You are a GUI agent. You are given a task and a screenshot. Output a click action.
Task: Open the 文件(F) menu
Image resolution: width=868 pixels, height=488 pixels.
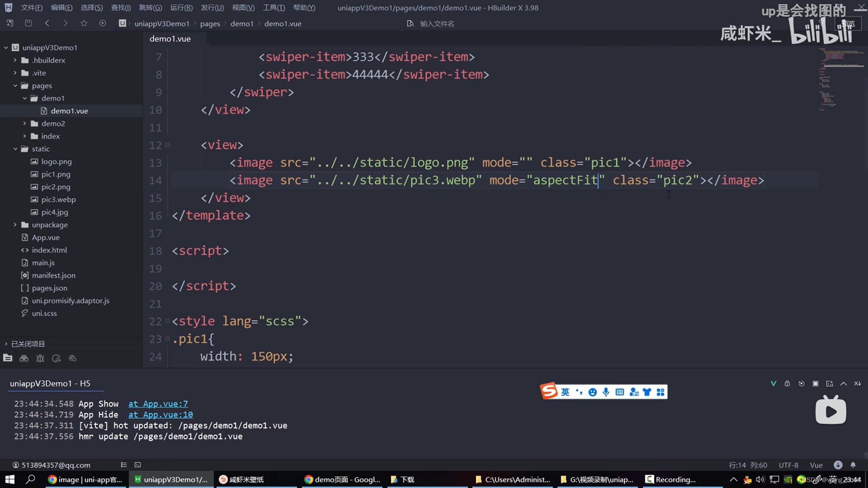[x=32, y=8]
